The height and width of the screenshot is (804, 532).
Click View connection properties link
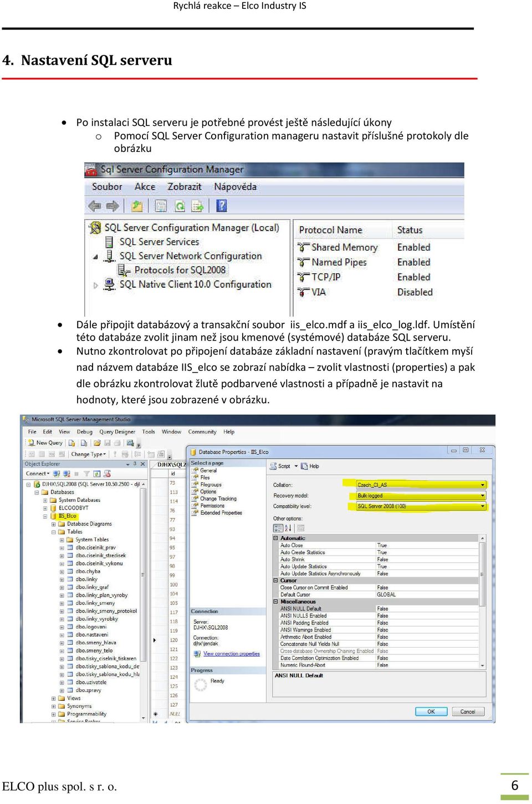pyautogui.click(x=232, y=654)
